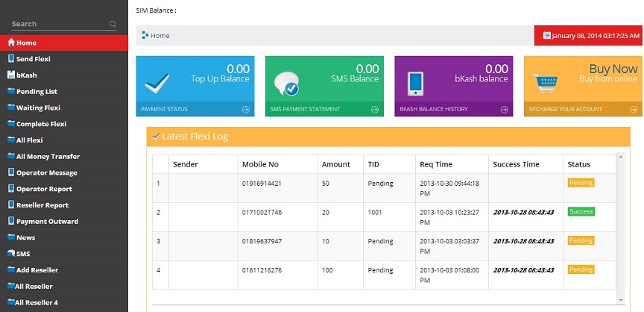Click the search magnifier icon in sidebar
644x312 pixels.
(x=113, y=24)
